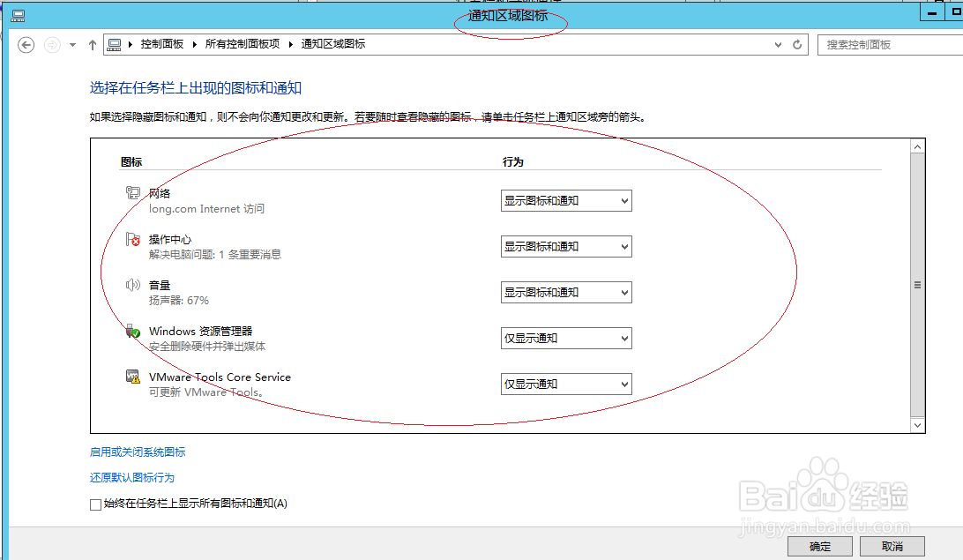Click 还原默认图标行为 link
963x560 pixels.
click(131, 477)
